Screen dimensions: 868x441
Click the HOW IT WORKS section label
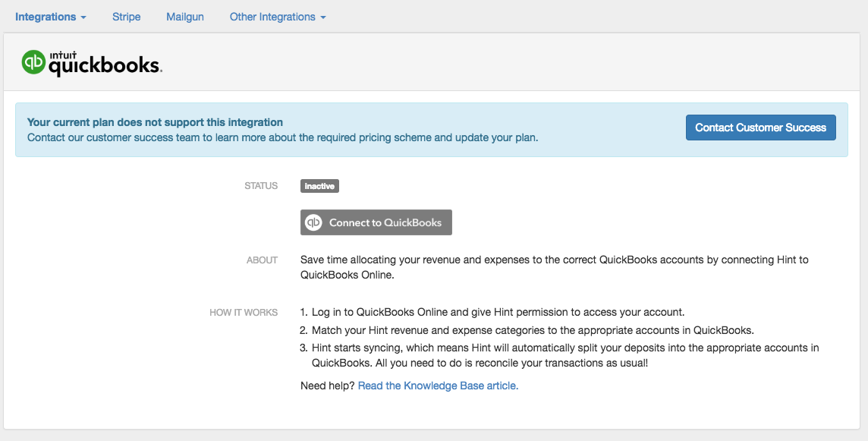(x=244, y=313)
